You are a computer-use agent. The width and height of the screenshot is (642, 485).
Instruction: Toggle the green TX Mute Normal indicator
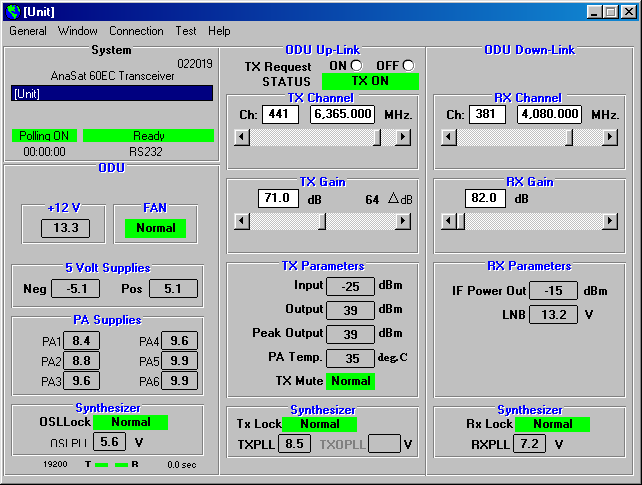click(351, 381)
